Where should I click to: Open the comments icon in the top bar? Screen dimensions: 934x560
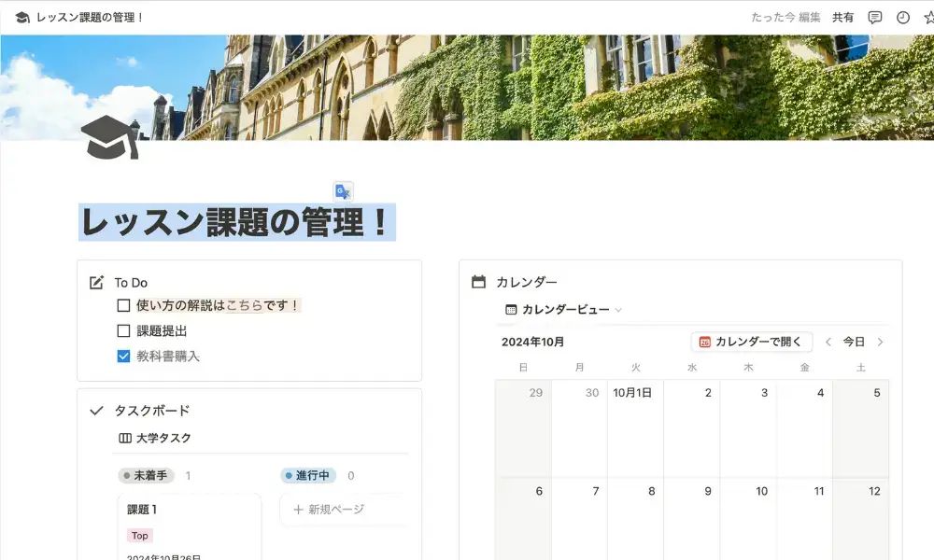pos(874,17)
